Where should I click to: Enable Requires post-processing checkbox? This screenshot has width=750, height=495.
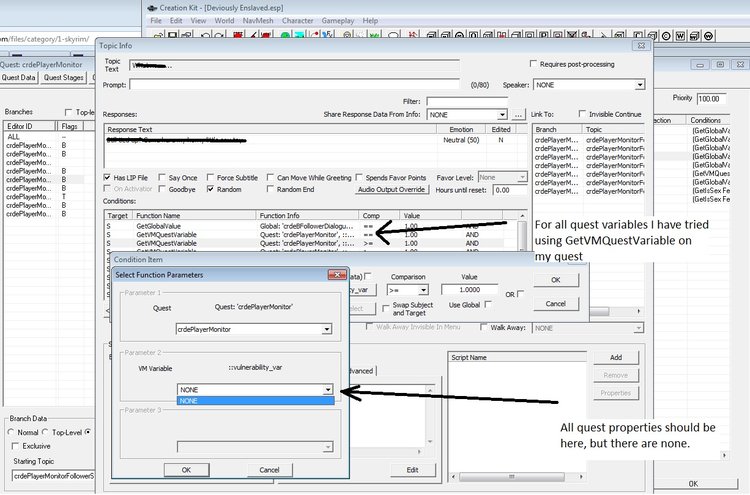pos(533,64)
